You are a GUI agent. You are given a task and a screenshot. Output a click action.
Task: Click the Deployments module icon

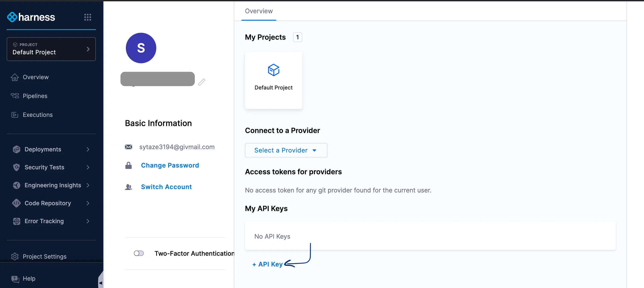17,149
